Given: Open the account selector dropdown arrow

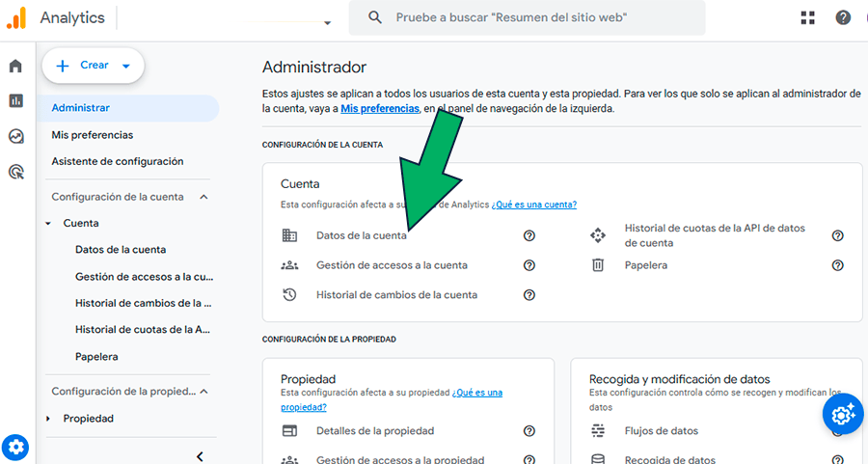Looking at the screenshot, I should point(327,23).
